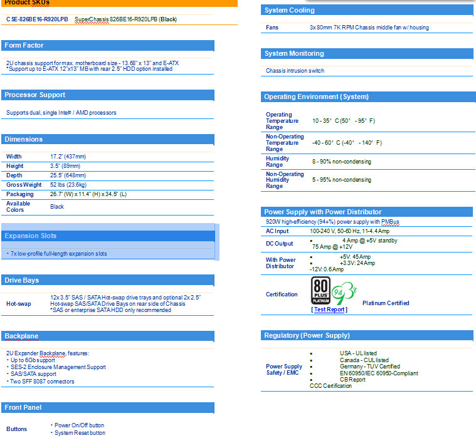Click the operating temperature value 10 - 35° C
The width and height of the screenshot is (476, 448).
coord(344,121)
